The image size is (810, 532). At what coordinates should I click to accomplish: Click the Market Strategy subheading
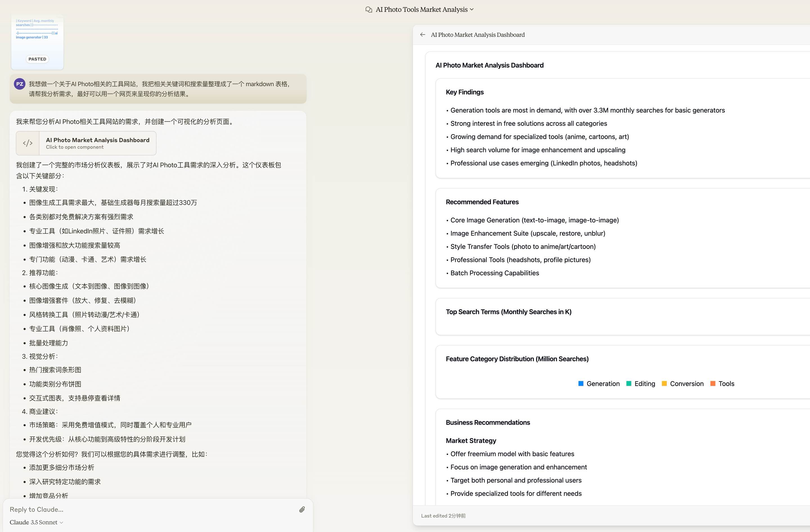[x=471, y=441]
